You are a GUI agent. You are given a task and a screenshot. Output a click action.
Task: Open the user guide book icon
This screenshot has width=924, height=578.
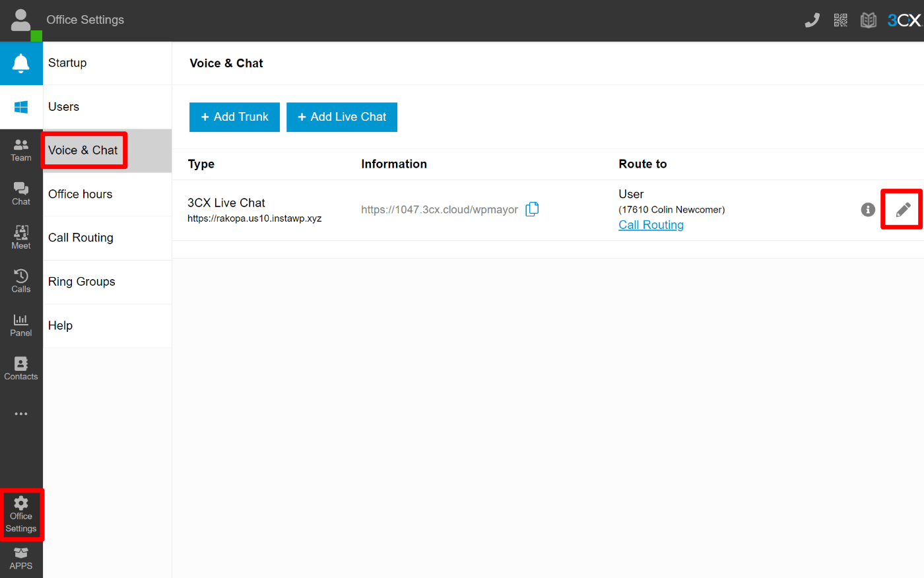pyautogui.click(x=869, y=20)
